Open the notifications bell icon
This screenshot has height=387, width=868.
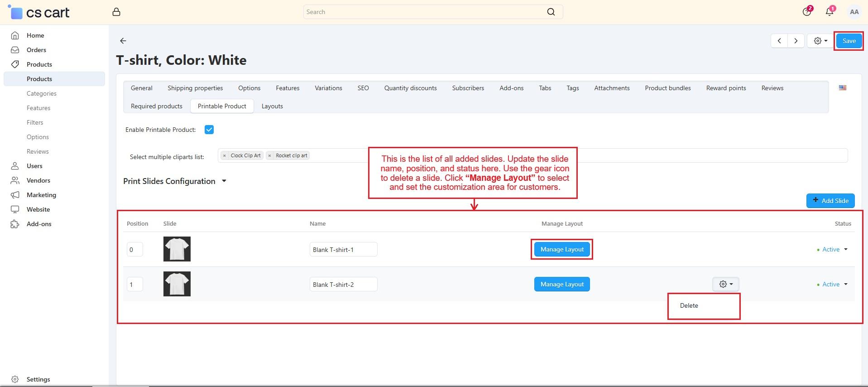829,12
